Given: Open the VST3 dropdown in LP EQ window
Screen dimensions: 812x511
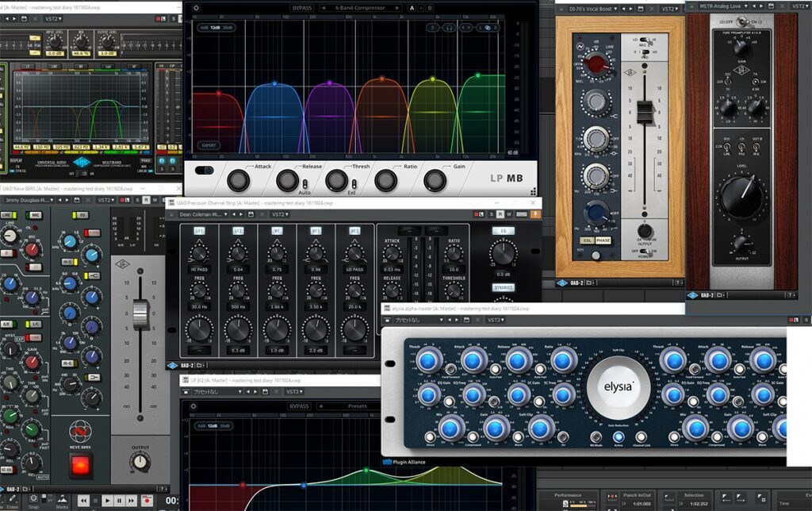Looking at the screenshot, I should click(x=295, y=392).
